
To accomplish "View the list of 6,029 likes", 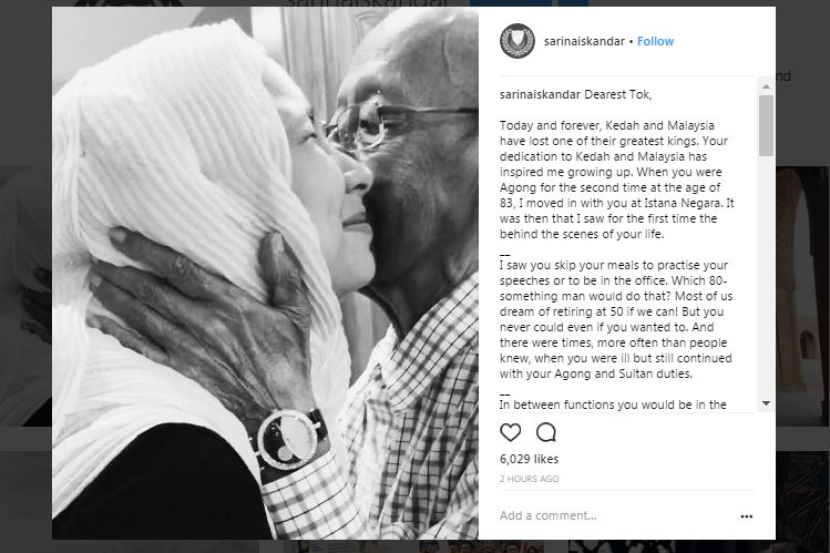I will 529,459.
